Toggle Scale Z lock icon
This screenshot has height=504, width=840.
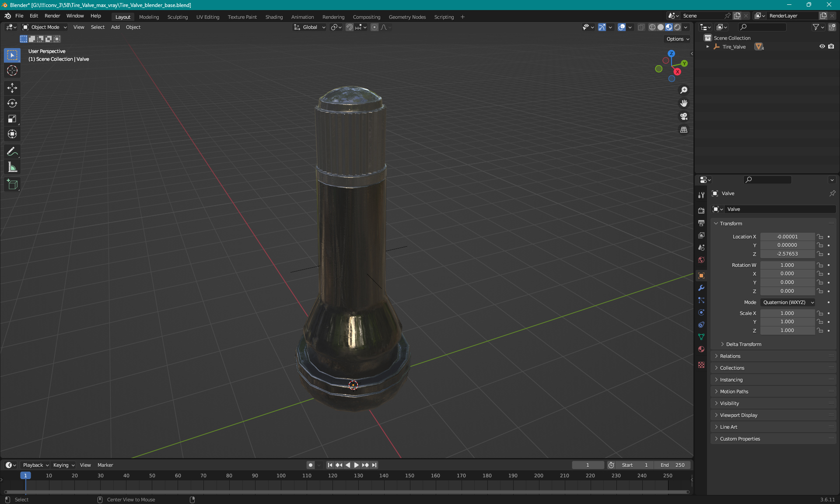(820, 330)
